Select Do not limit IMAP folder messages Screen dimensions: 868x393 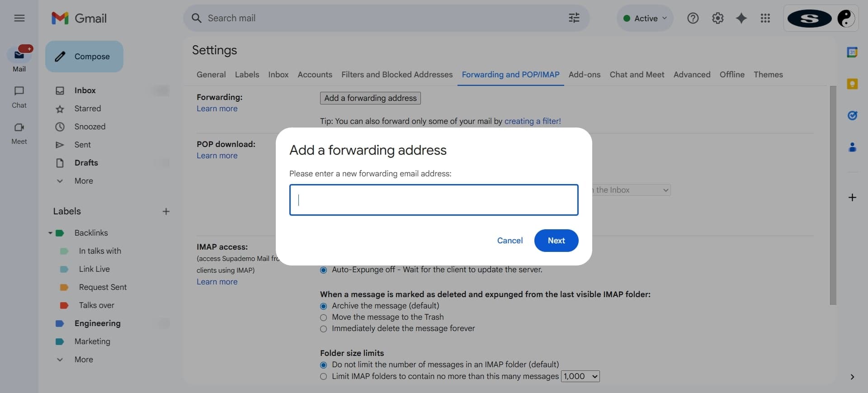tap(323, 365)
